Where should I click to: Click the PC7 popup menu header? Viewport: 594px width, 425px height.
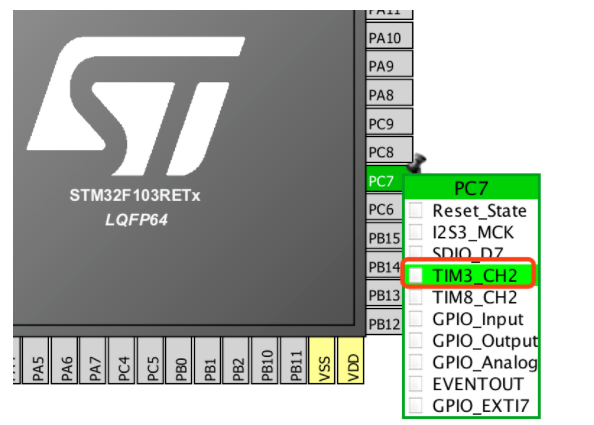click(x=471, y=187)
